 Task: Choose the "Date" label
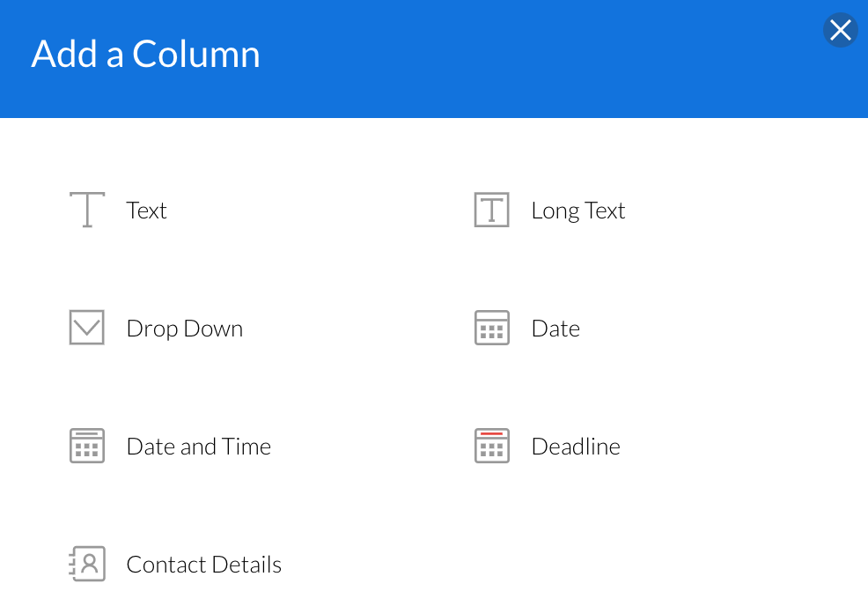pos(555,329)
